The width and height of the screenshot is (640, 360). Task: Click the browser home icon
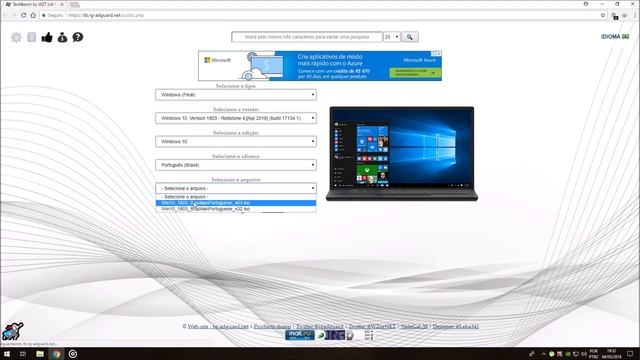(x=33, y=15)
